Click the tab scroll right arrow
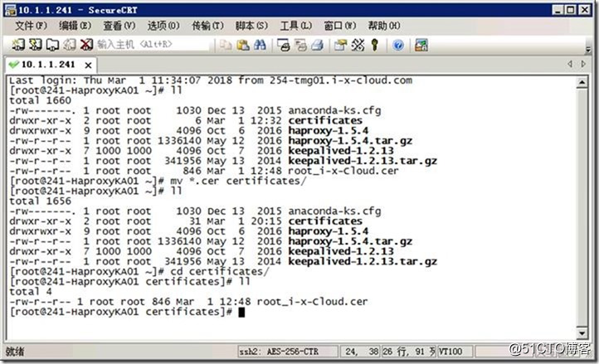599x364 pixels. pos(583,64)
